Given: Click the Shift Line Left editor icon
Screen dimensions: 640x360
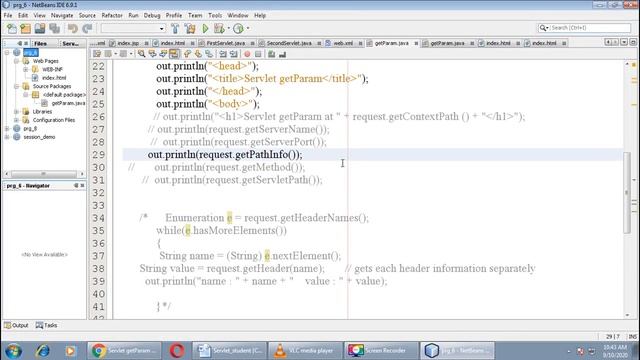Looking at the screenshot, I should pyautogui.click(x=222, y=54).
